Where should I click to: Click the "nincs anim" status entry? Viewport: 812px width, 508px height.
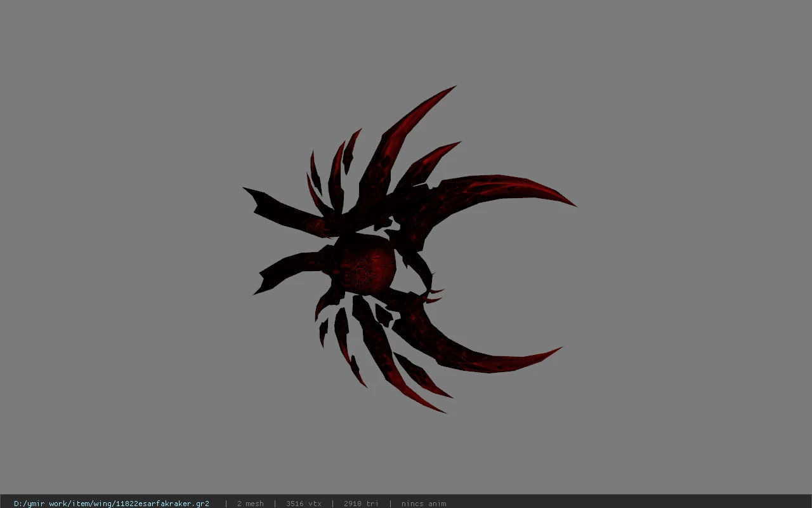424,504
